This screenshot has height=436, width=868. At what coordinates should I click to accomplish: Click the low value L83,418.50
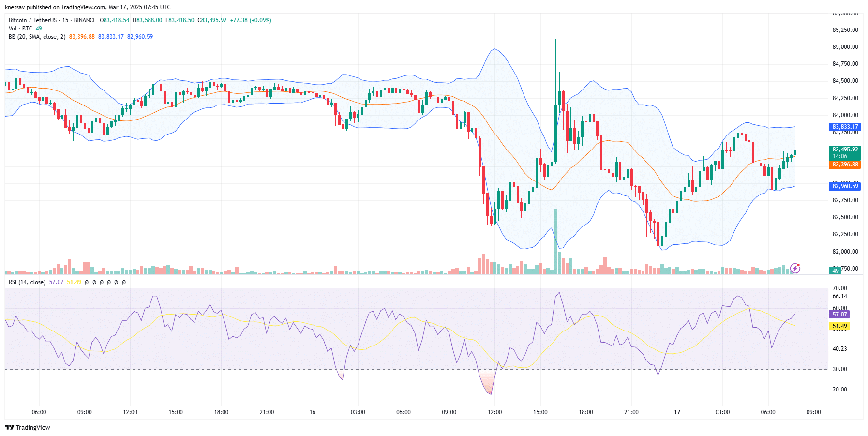pos(180,20)
